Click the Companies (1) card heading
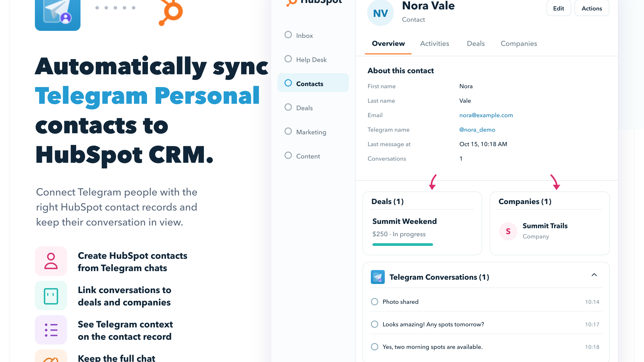 [x=525, y=201]
